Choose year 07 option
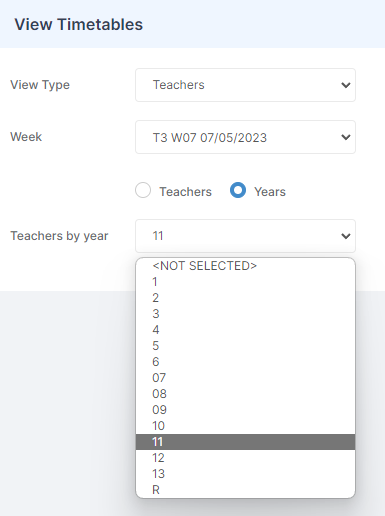Viewport: 385px width, 516px height. pos(245,378)
